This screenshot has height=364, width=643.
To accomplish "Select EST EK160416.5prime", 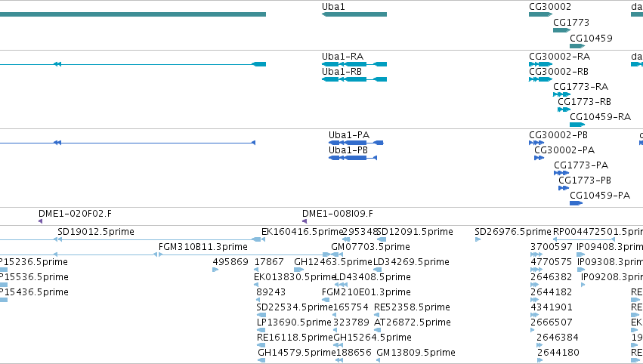I will (301, 232).
